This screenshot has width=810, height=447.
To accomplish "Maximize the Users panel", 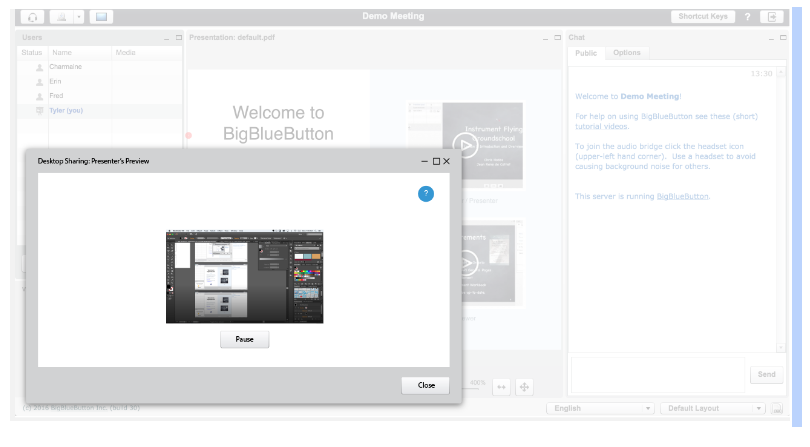I will [179, 38].
